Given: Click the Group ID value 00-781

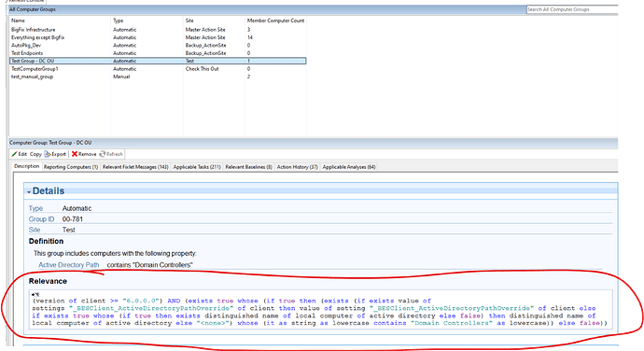Looking at the screenshot, I should (x=73, y=219).
